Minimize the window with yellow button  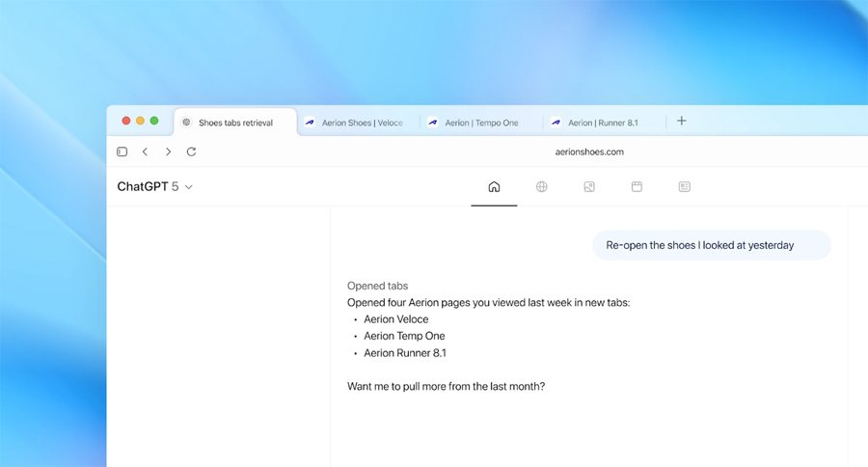coord(140,121)
